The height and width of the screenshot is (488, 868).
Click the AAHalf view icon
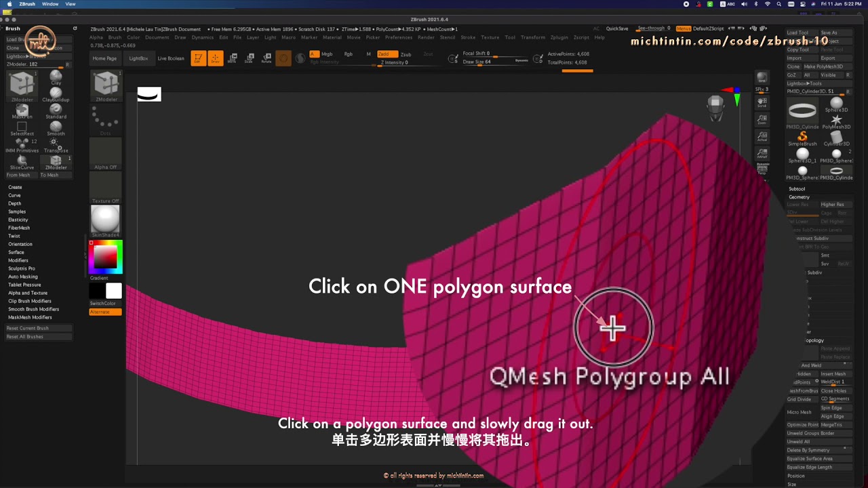tap(762, 153)
